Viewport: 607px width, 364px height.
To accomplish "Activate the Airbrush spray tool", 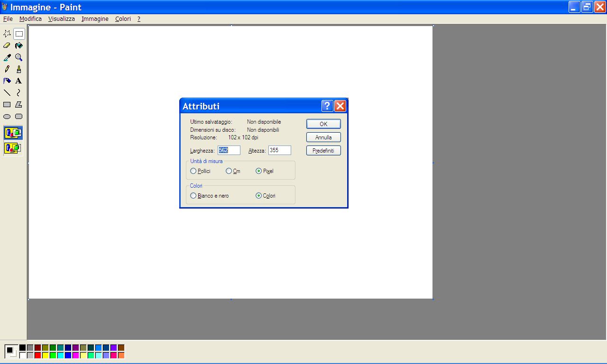I will pyautogui.click(x=7, y=81).
